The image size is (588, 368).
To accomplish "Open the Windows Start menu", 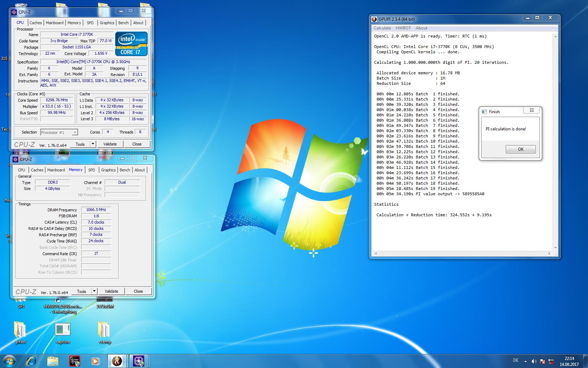I will 9,361.
